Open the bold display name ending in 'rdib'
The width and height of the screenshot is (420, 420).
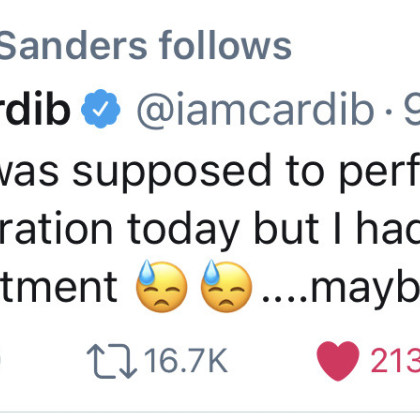tap(35, 108)
